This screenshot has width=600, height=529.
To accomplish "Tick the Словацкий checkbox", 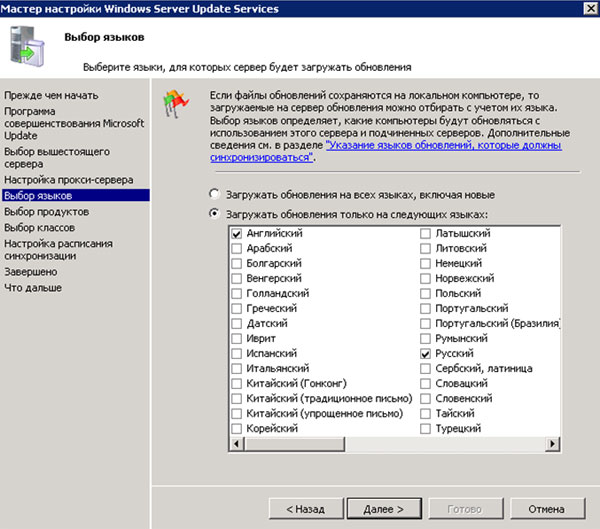I will click(x=425, y=384).
